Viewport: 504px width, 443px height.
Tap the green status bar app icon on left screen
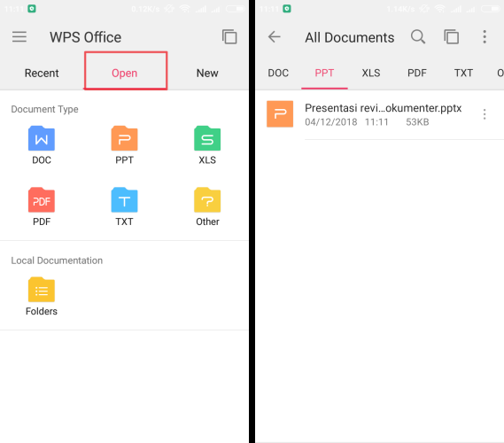[x=32, y=9]
